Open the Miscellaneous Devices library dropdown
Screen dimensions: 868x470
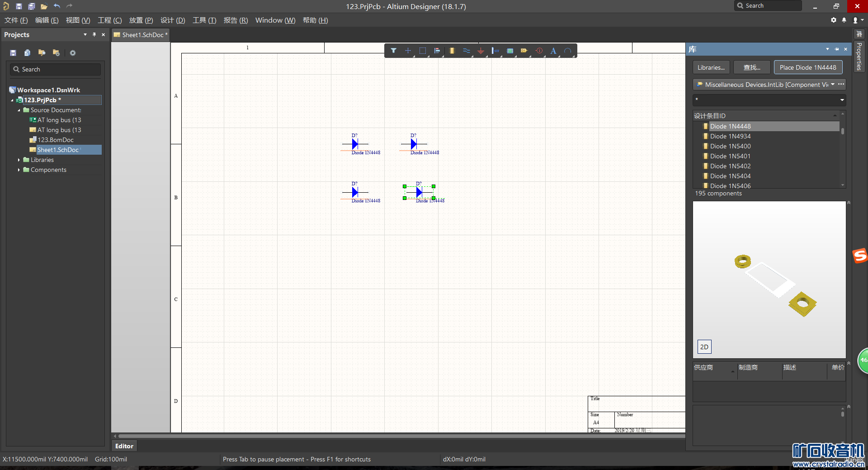pyautogui.click(x=832, y=85)
